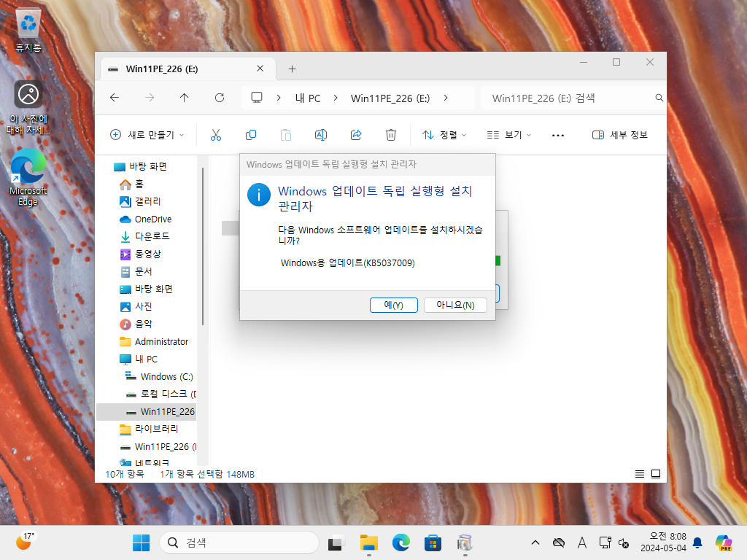Expand chevron after 내 PC breadcrumb
Screen dimensions: 747x560
click(x=336, y=98)
